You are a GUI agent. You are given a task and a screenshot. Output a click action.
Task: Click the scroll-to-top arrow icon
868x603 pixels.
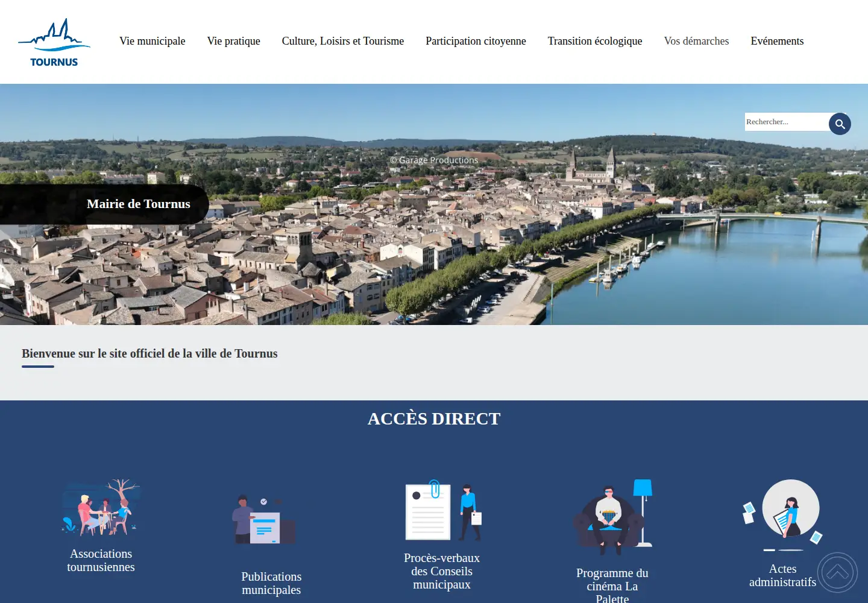pyautogui.click(x=837, y=573)
